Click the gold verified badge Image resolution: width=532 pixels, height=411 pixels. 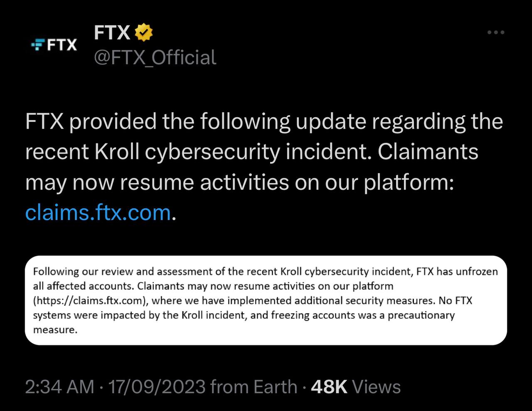tap(144, 32)
